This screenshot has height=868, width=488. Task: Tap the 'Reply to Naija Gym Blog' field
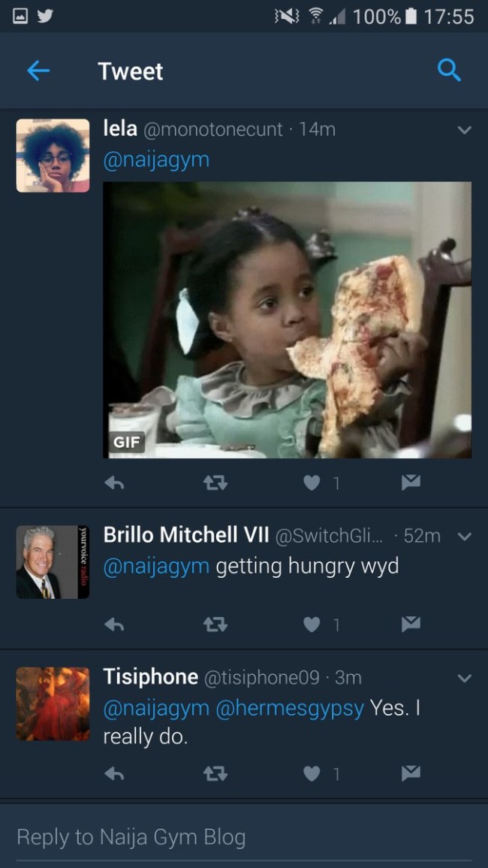tap(244, 837)
